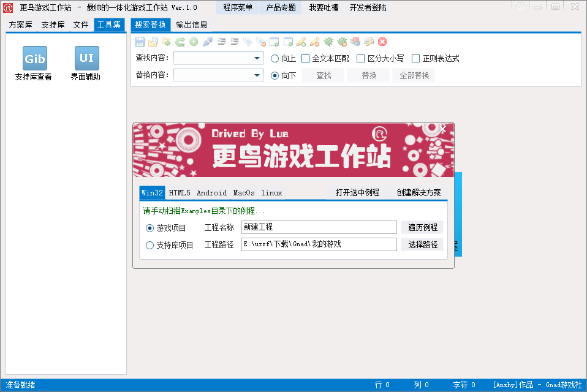Open the 我要吐槽 menu
The height and width of the screenshot is (392, 587).
(x=324, y=7)
